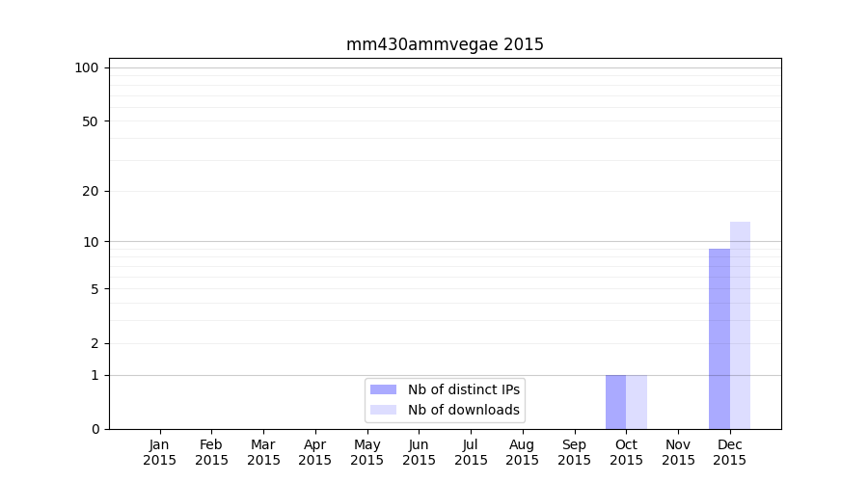Screen dimensions: 868x482
Task: Select the October downloads bar
Action: point(637,402)
